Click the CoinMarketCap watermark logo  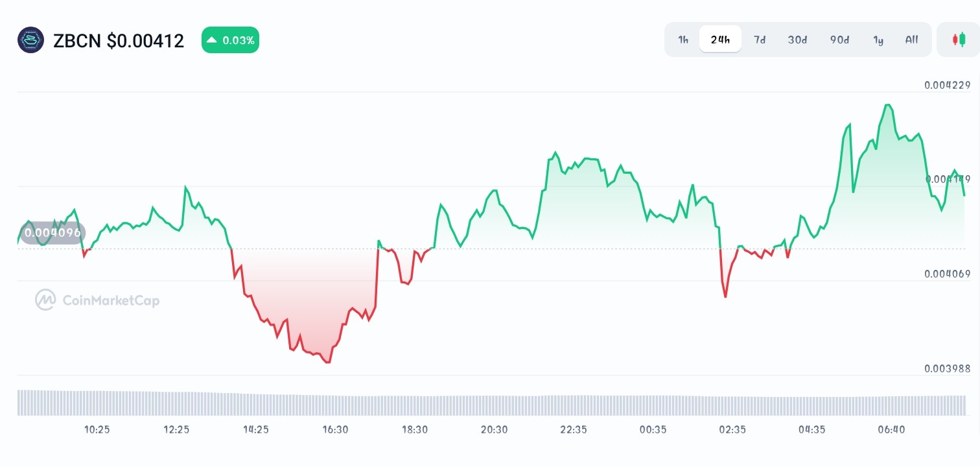tap(97, 300)
